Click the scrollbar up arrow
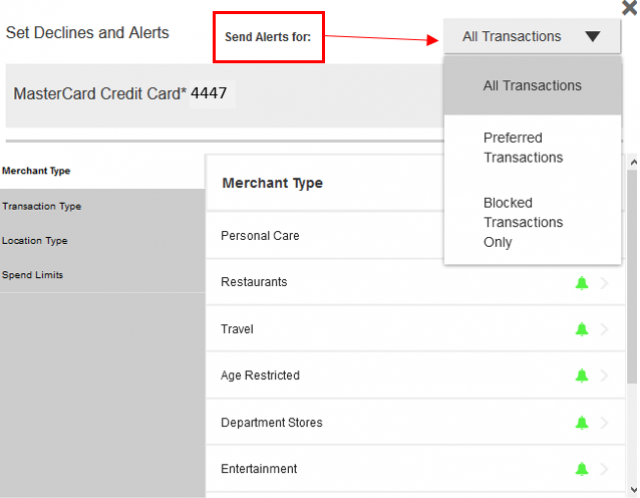 (x=633, y=162)
